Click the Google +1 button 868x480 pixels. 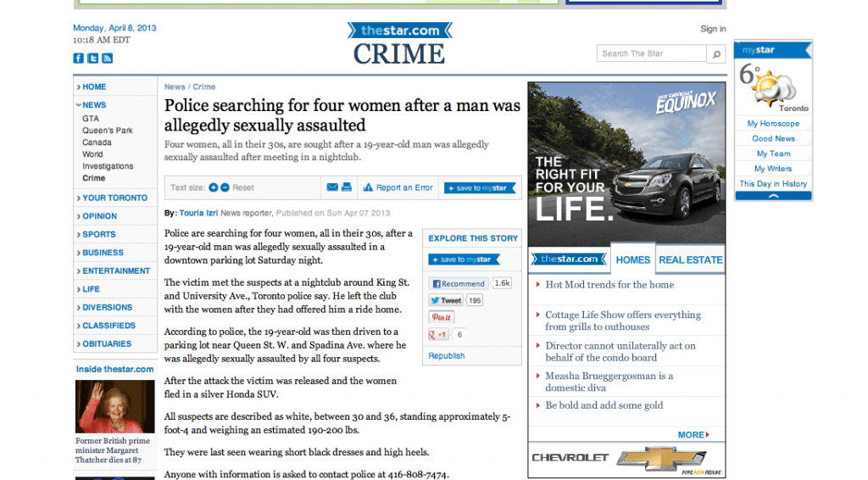click(439, 335)
